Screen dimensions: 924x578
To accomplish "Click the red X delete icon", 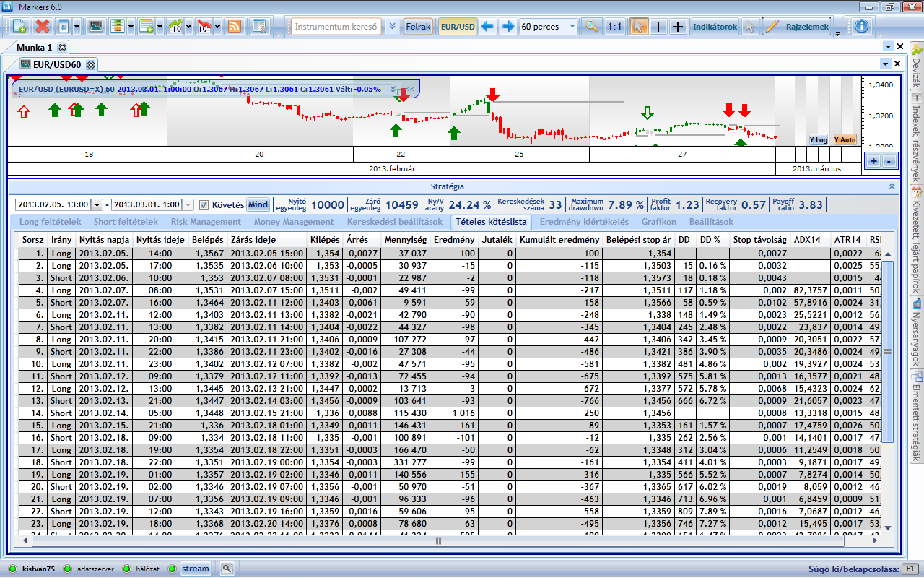I will (x=43, y=27).
